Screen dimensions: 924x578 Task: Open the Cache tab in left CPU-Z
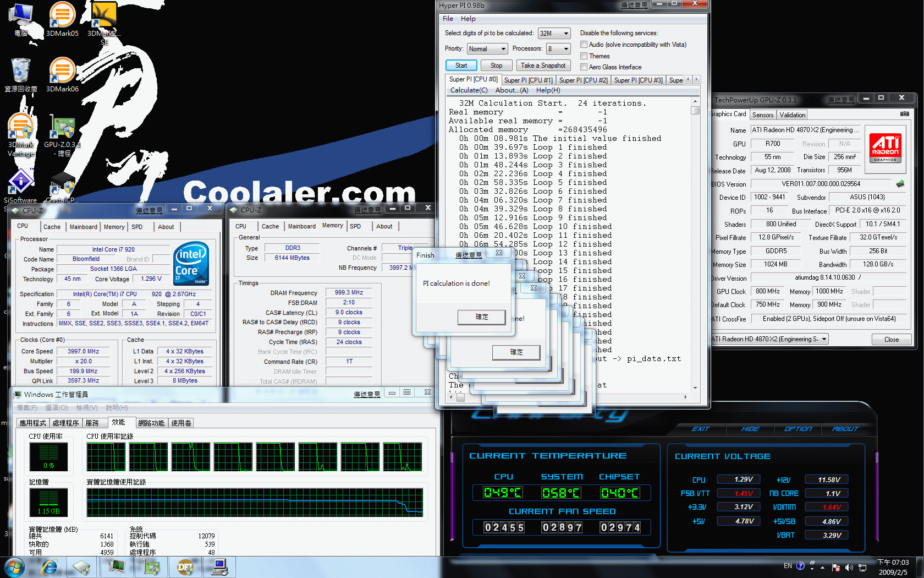click(x=52, y=227)
